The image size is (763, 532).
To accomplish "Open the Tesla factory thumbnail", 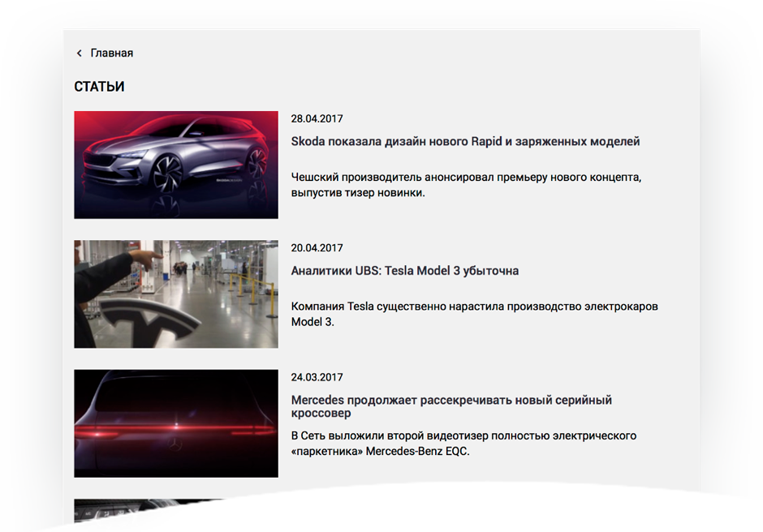I will pyautogui.click(x=176, y=294).
